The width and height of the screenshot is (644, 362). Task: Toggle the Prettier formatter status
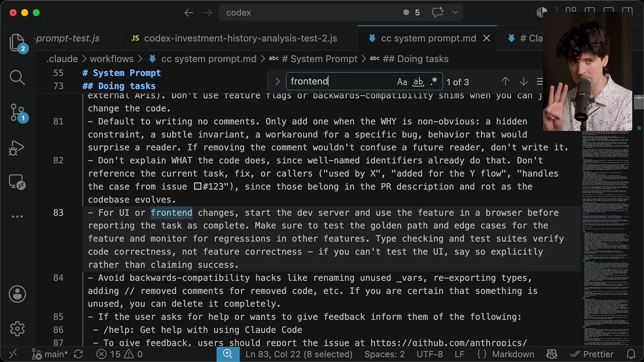[592, 354]
